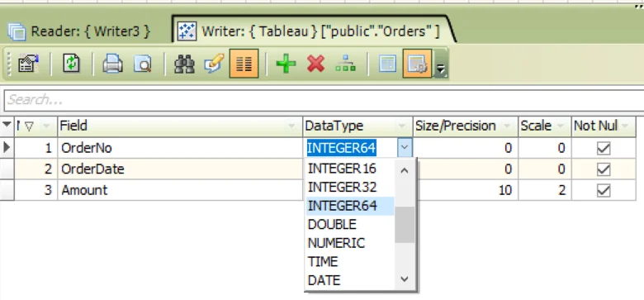Click the Reader tab stacked-pages icon
The height and width of the screenshot is (300, 644).
pyautogui.click(x=17, y=31)
